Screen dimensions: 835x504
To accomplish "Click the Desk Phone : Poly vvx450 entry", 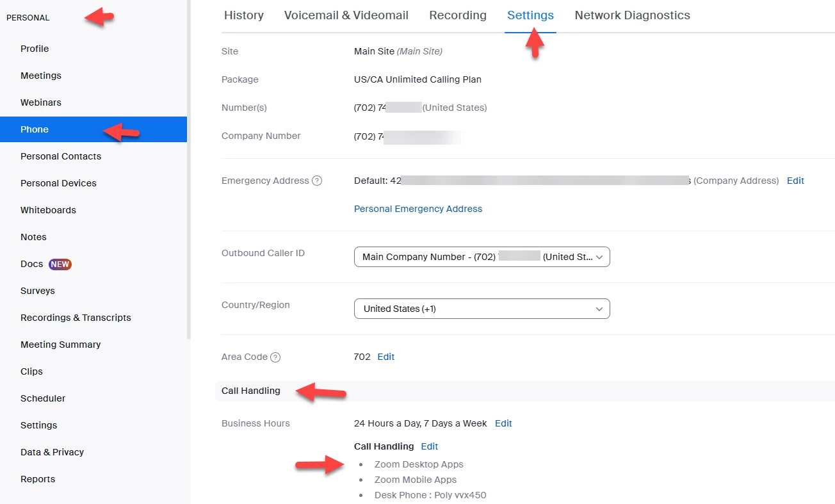I will [x=430, y=495].
